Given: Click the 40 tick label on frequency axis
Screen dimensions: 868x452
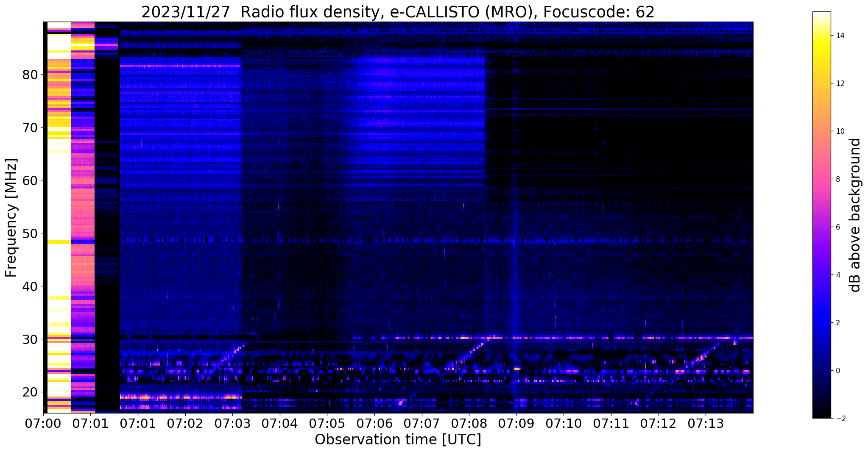Looking at the screenshot, I should pos(30,287).
